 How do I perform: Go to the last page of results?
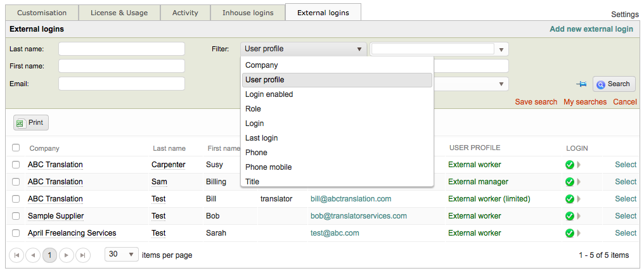coord(83,255)
